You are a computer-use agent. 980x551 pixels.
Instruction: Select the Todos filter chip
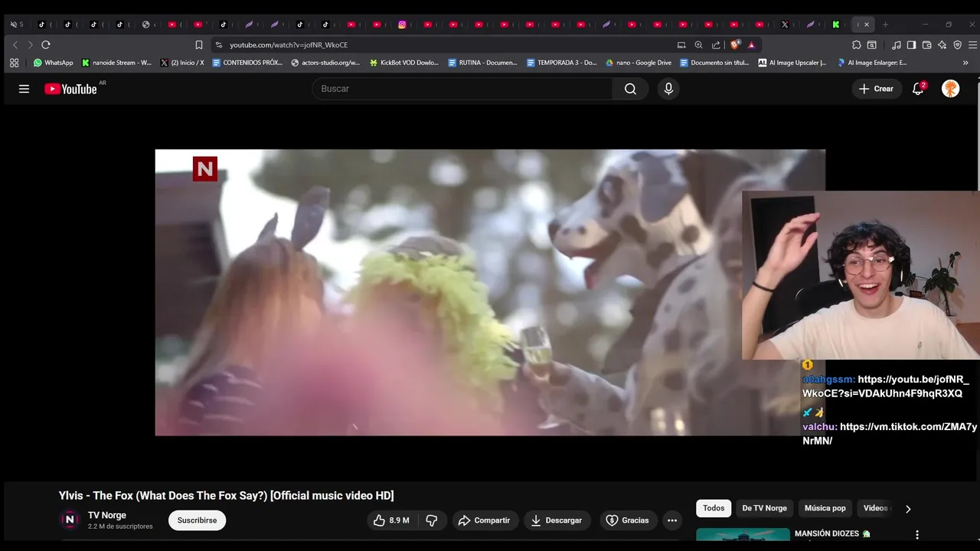coord(714,508)
